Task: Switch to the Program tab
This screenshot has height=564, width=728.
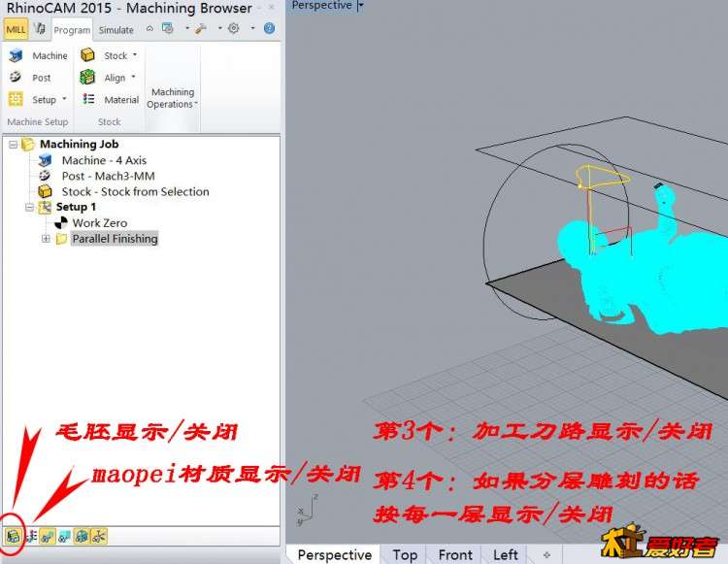Action: (72, 30)
